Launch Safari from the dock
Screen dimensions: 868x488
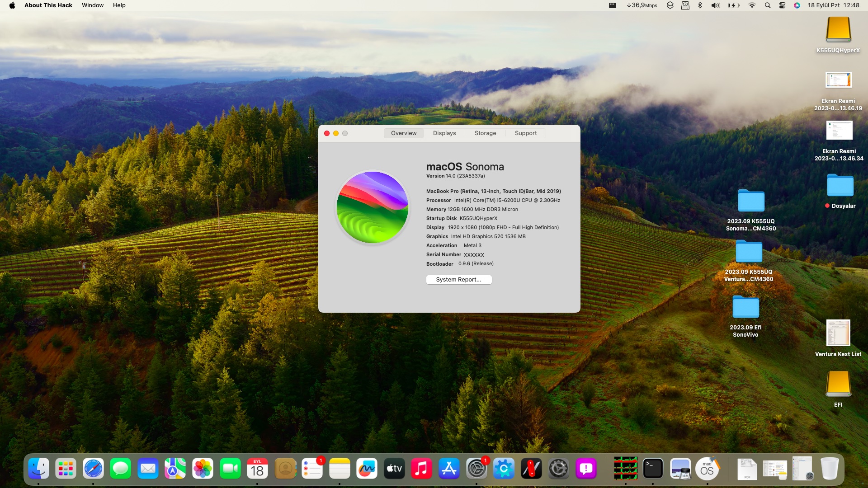point(93,469)
